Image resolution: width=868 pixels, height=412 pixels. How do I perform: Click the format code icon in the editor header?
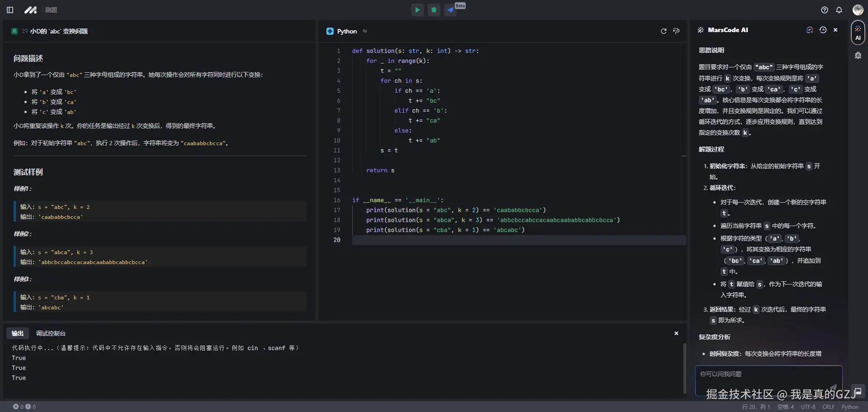[x=676, y=31]
